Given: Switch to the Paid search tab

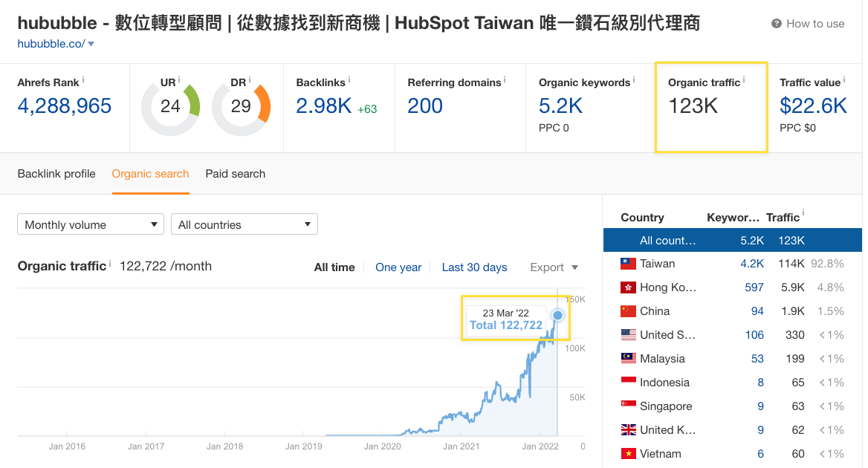Looking at the screenshot, I should (x=235, y=174).
